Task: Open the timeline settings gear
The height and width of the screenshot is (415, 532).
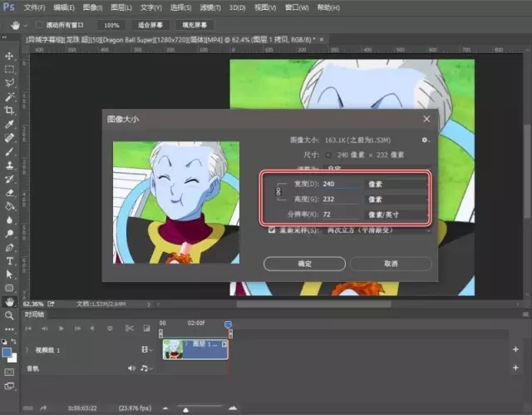Action: (x=110, y=329)
